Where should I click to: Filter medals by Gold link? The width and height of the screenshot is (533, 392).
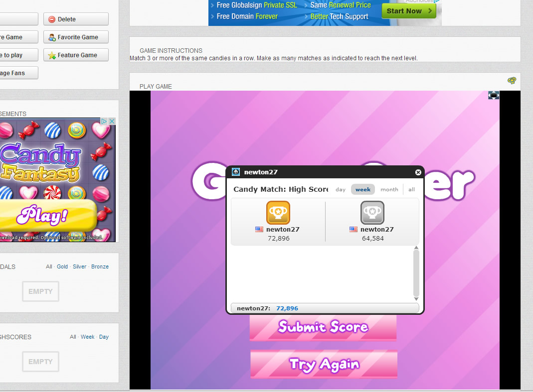[62, 266]
